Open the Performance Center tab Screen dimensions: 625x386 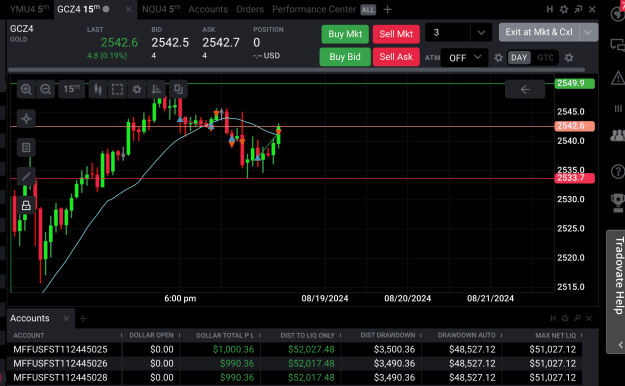[314, 9]
